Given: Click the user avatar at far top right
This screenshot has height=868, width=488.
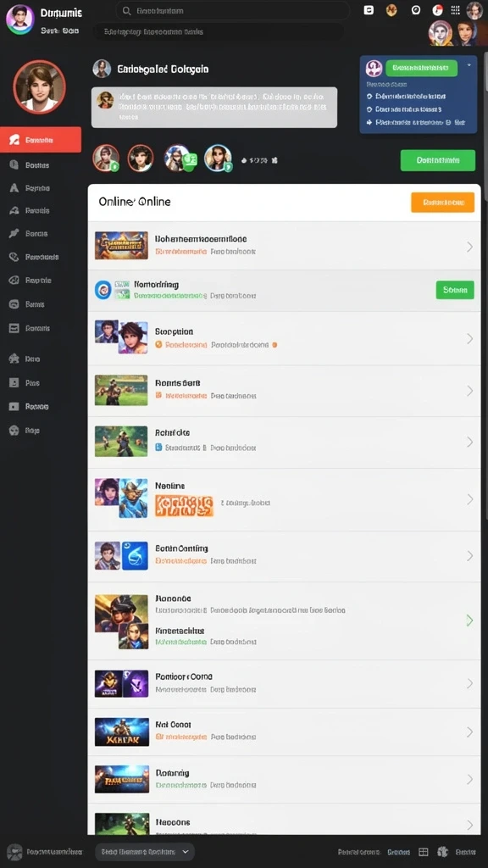Looking at the screenshot, I should tap(474, 10).
